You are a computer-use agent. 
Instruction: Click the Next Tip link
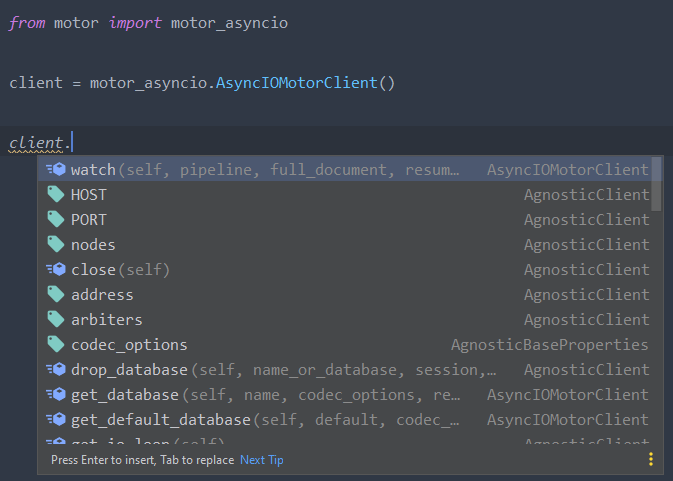(x=261, y=460)
